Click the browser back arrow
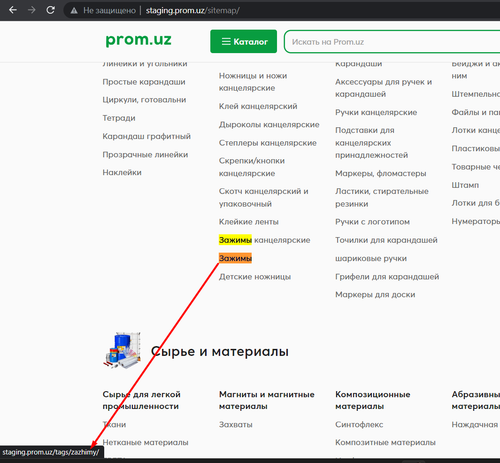The width and height of the screenshot is (500, 463). click(x=13, y=10)
